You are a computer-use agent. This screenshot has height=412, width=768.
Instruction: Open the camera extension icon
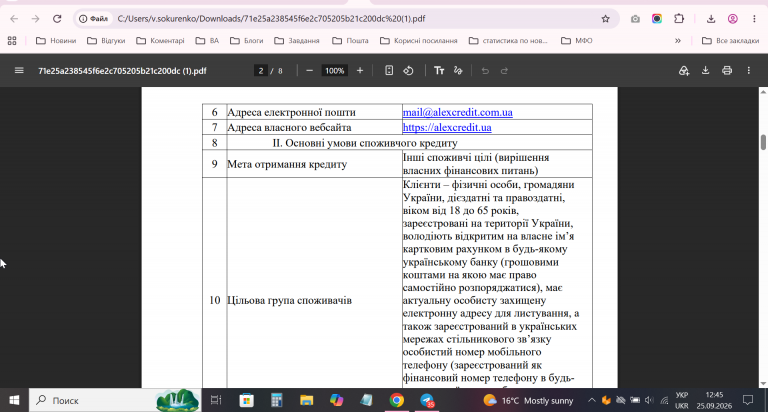tap(635, 19)
